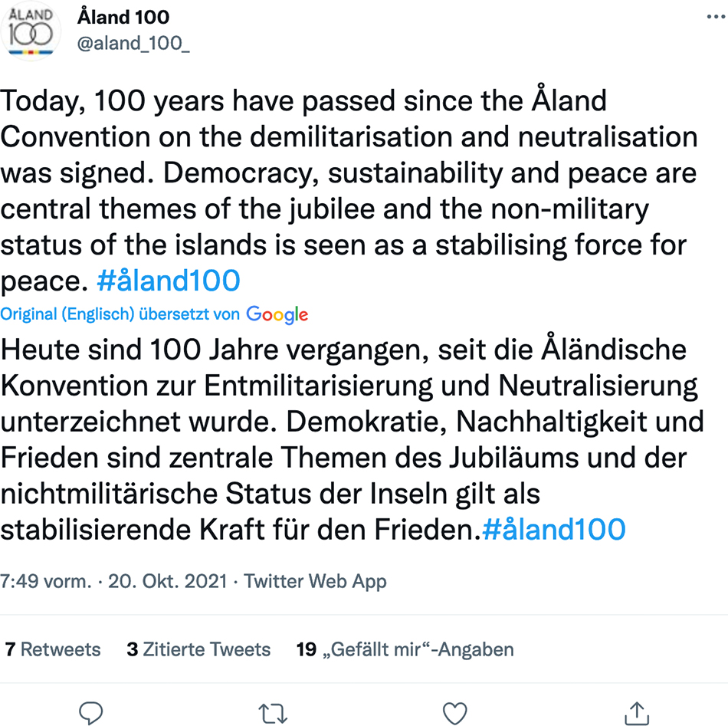Open the share upload icon
Image resolution: width=728 pixels, height=726 pixels.
tap(637, 713)
